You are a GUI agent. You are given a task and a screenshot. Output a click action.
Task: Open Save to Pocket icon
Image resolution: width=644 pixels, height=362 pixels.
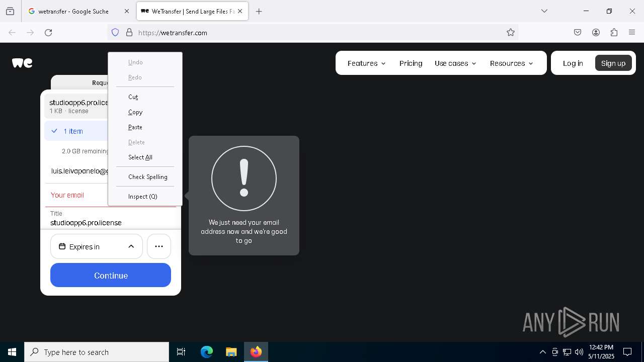pos(578,33)
